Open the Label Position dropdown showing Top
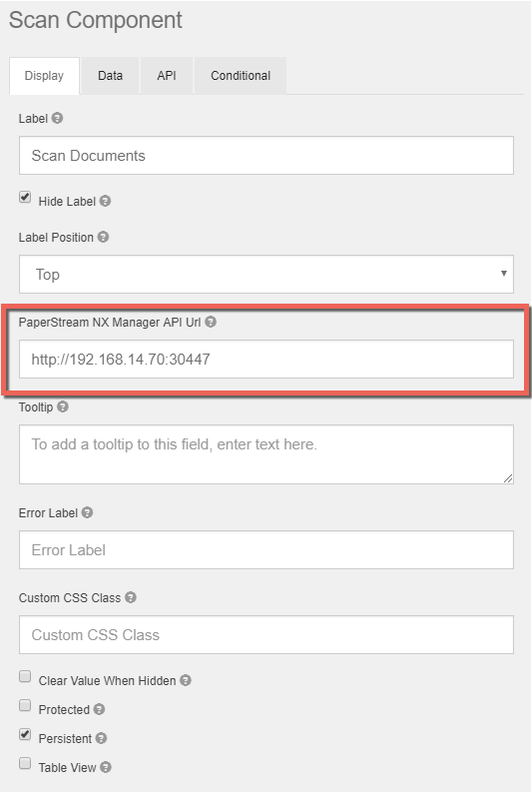532x792 pixels. click(x=266, y=274)
